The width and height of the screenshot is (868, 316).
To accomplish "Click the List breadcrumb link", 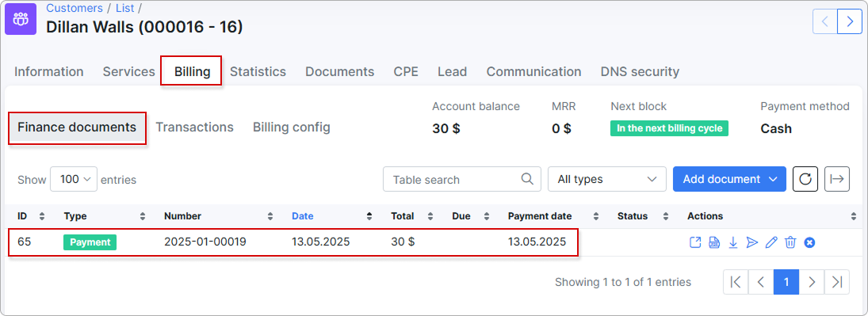I will (x=125, y=8).
